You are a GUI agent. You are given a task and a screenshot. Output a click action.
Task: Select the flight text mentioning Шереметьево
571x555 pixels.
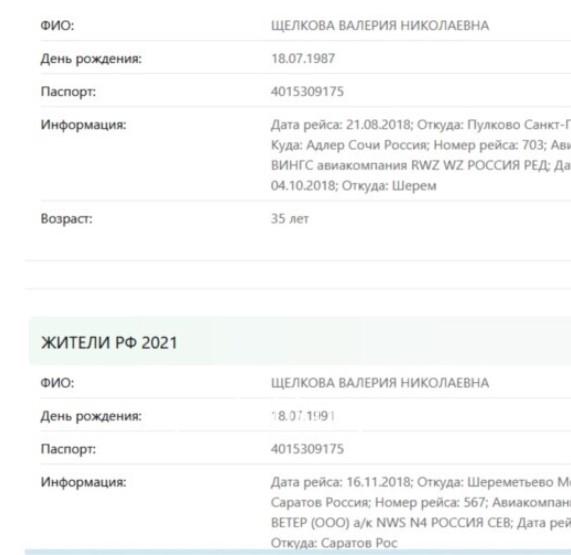[x=421, y=512]
